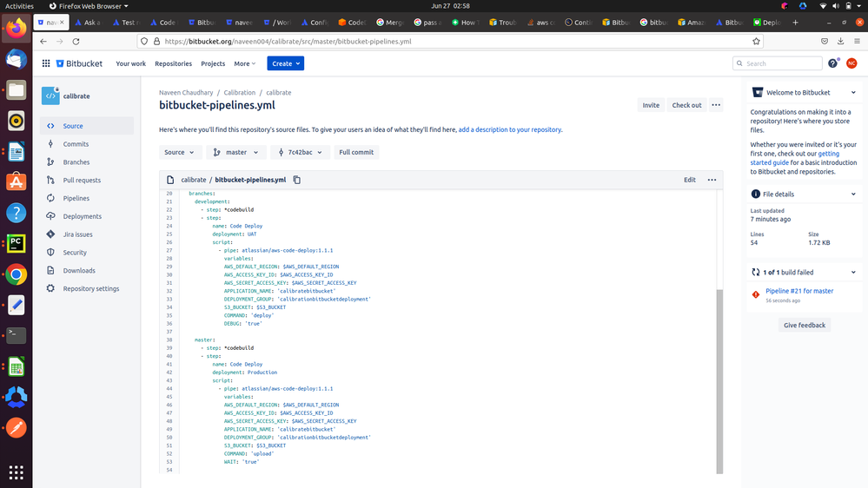
Task: Click the Bitbucket logo in header
Action: point(79,63)
